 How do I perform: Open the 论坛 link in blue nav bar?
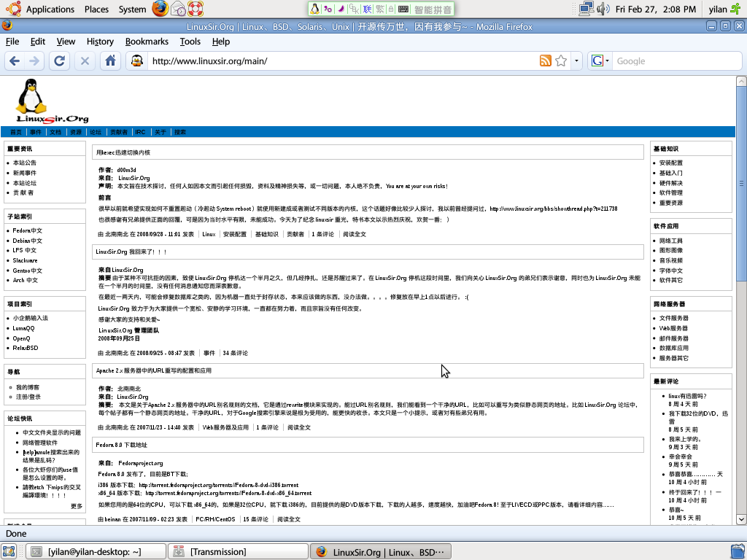(x=96, y=132)
